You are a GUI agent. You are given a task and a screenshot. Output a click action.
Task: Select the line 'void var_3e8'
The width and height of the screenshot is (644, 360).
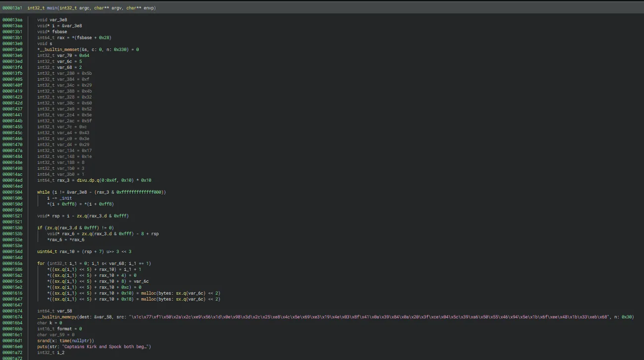[52, 20]
